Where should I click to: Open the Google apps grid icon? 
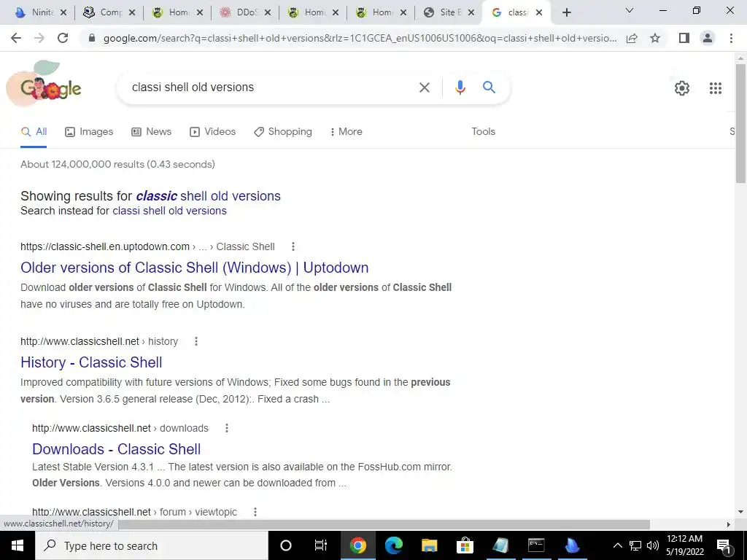tap(715, 88)
